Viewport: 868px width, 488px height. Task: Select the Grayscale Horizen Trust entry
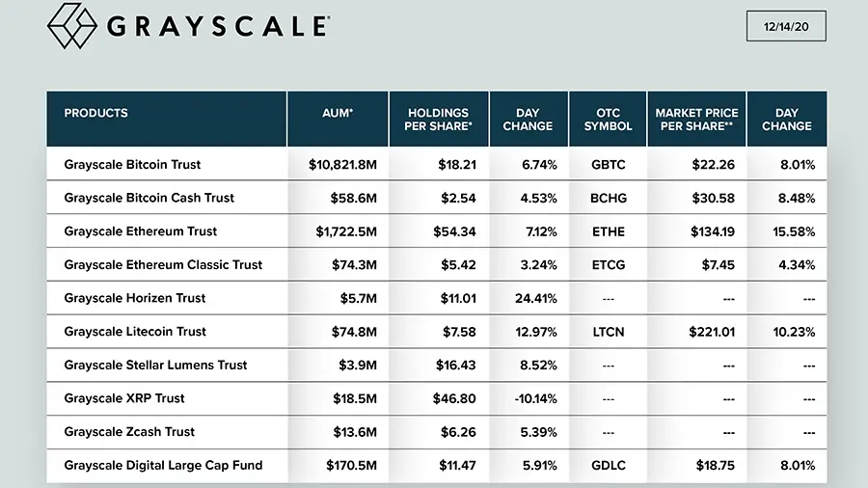point(135,298)
